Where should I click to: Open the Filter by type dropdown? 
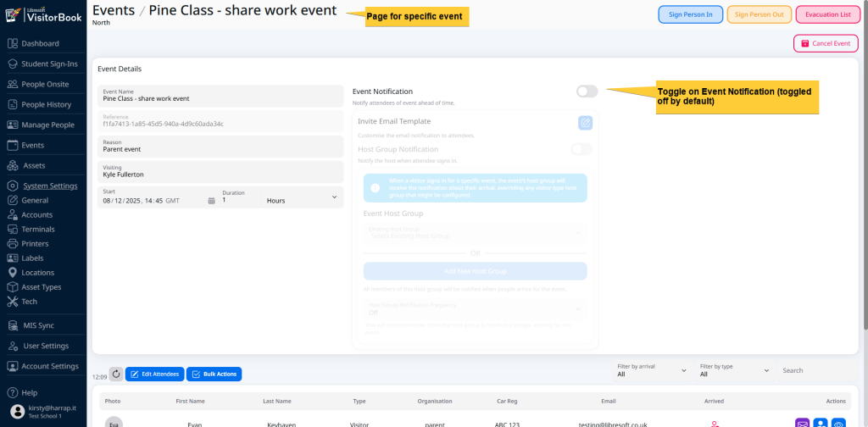[x=734, y=370]
